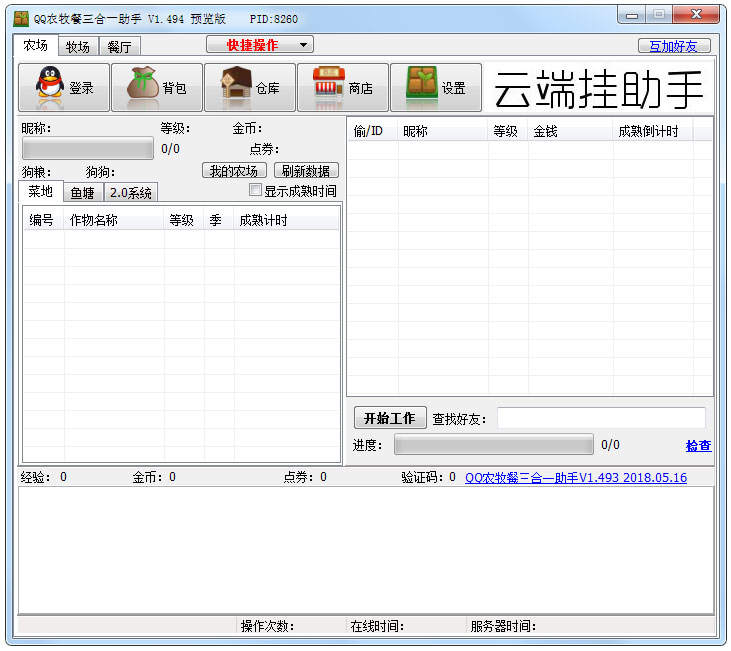This screenshot has height=651, width=731.
Task: Close the window with the X button
Action: (x=696, y=14)
